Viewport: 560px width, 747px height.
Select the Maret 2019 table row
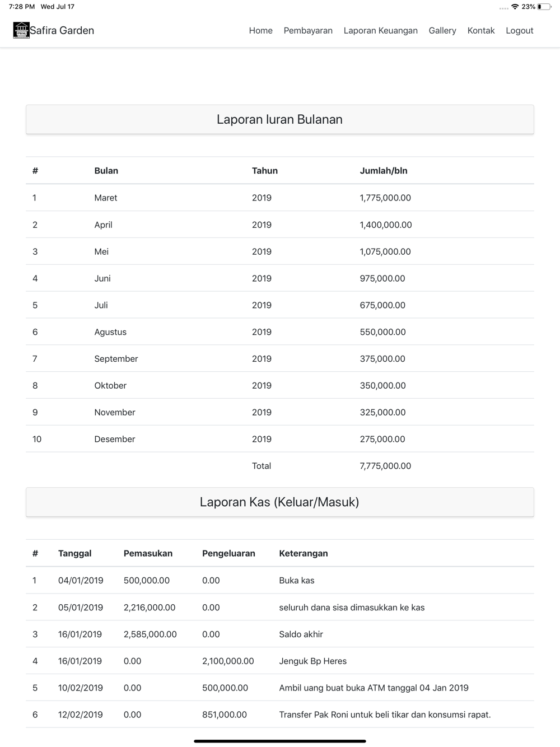(280, 198)
